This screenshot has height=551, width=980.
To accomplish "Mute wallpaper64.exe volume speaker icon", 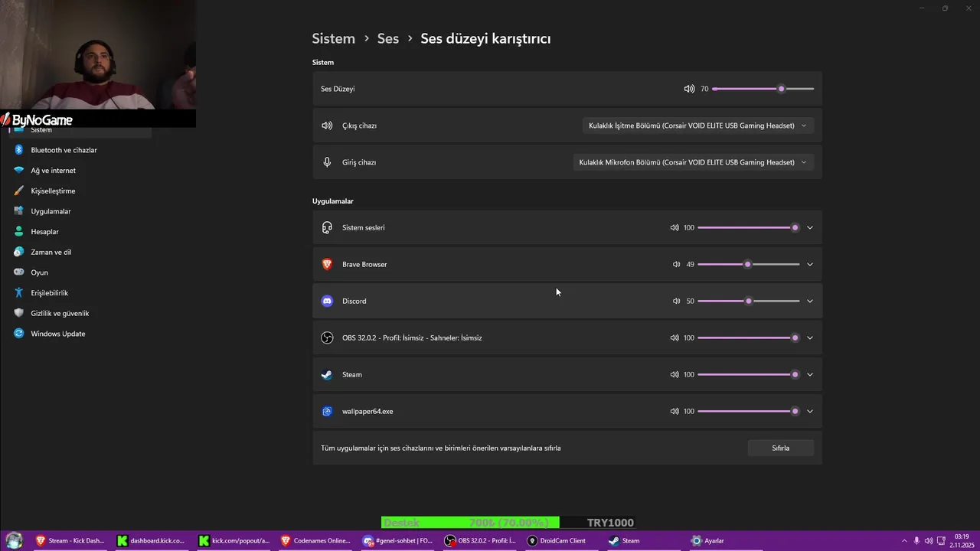I will [675, 411].
